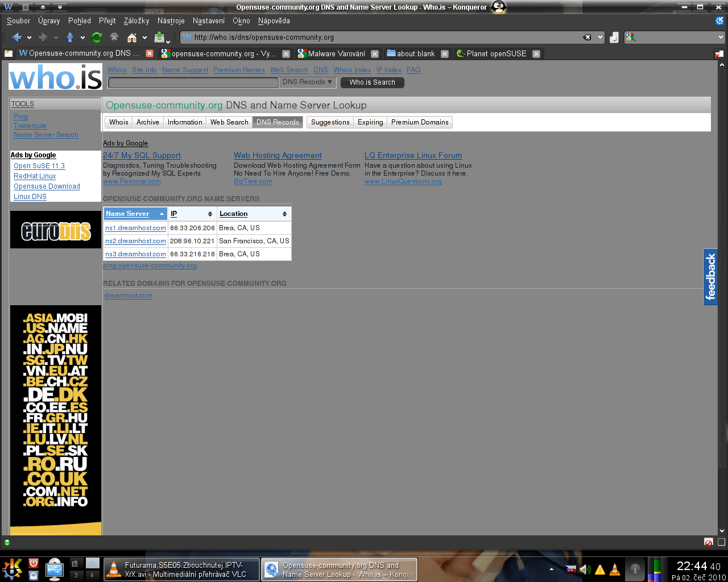
Task: Click the vertical feedback tab
Action: [710, 277]
